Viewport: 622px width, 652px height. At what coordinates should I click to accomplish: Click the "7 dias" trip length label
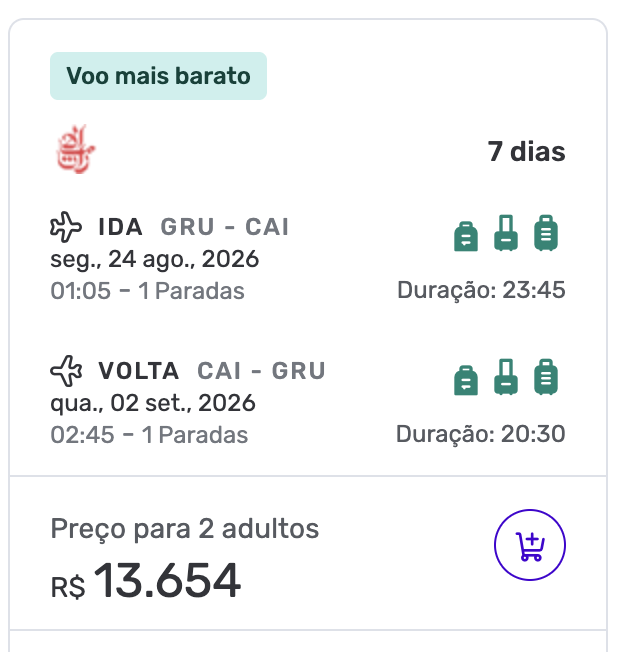[526, 152]
